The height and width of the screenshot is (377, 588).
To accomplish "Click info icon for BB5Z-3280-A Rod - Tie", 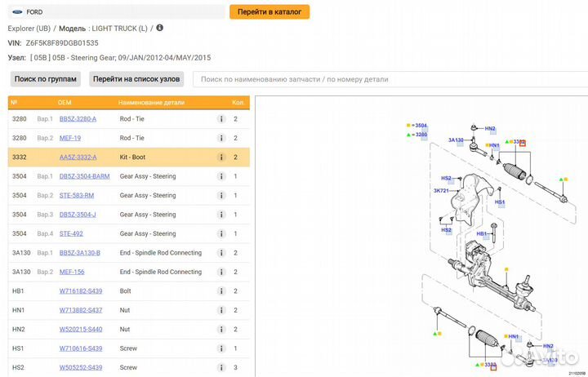I will (220, 119).
